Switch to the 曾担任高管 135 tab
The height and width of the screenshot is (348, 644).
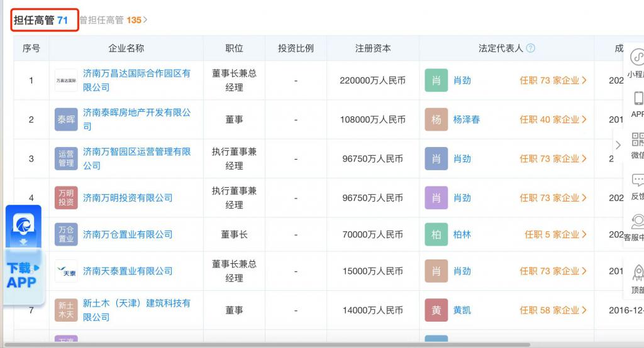112,20
